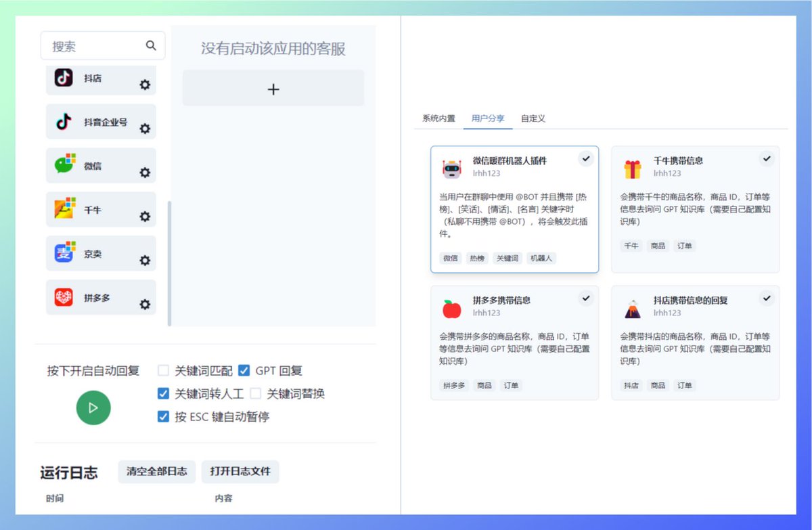812x530 pixels.
Task: Open settings gear for 微信
Action: (x=145, y=173)
